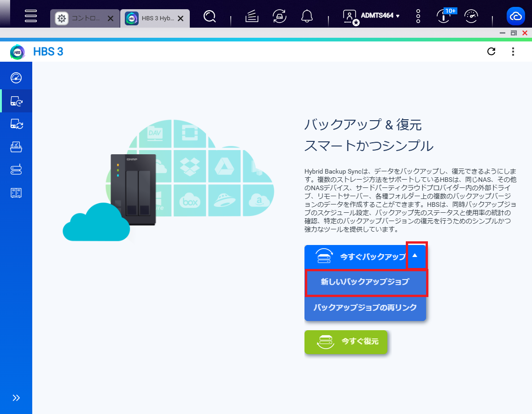Image resolution: width=532 pixels, height=414 pixels.
Task: Collapse the backup dropdown arrow
Action: 415,256
